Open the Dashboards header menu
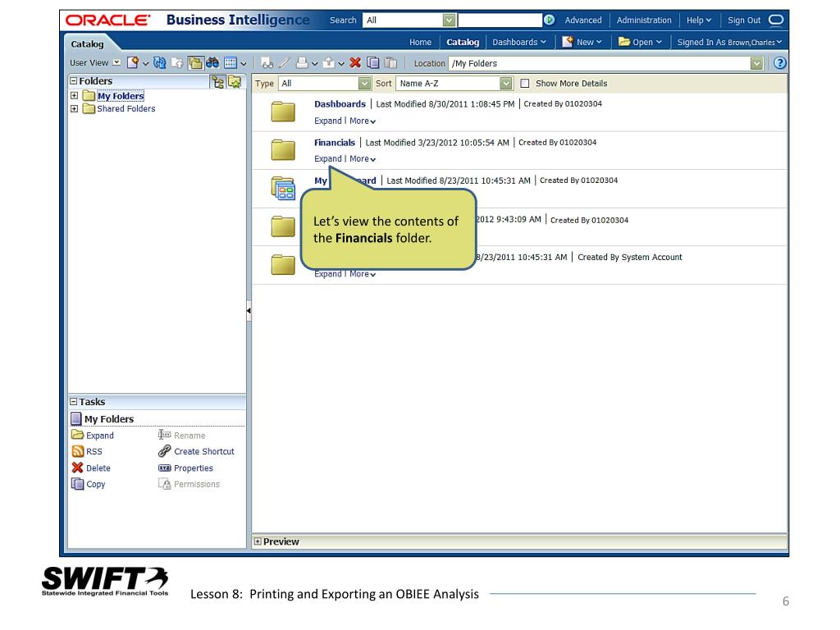The image size is (840, 630). [x=519, y=42]
